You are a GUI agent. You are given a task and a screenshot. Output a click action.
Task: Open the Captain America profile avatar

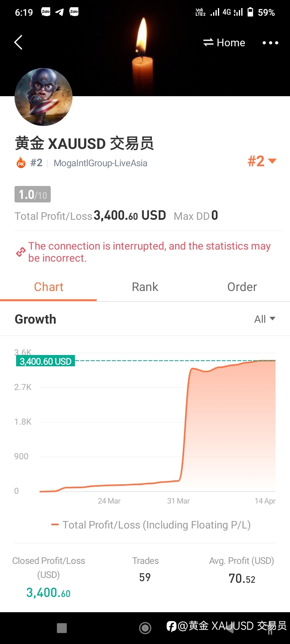coord(43,97)
